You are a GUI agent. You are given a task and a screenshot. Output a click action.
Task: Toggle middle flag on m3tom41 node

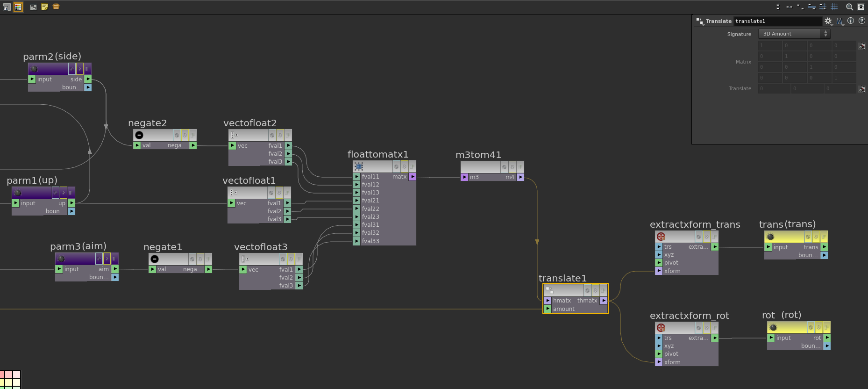pyautogui.click(x=512, y=166)
